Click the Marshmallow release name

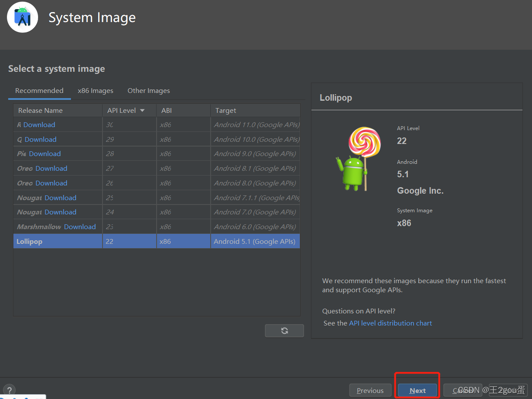pos(38,227)
